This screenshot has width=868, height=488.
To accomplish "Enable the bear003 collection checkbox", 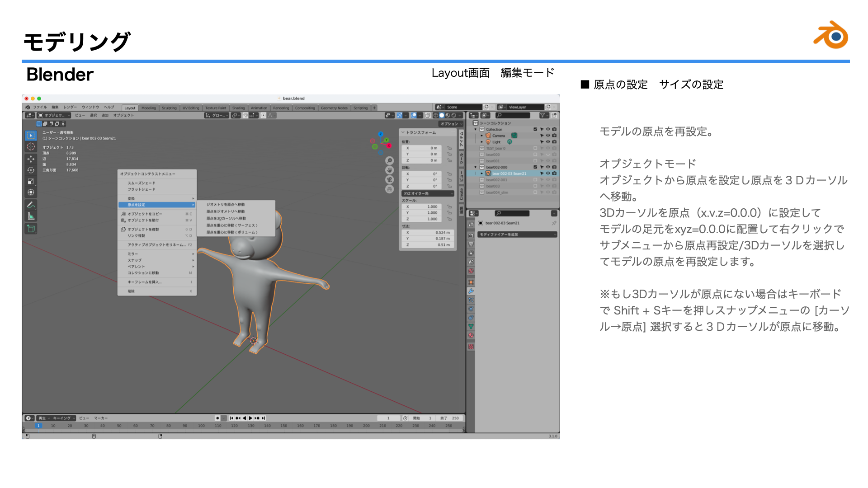I will [x=535, y=186].
